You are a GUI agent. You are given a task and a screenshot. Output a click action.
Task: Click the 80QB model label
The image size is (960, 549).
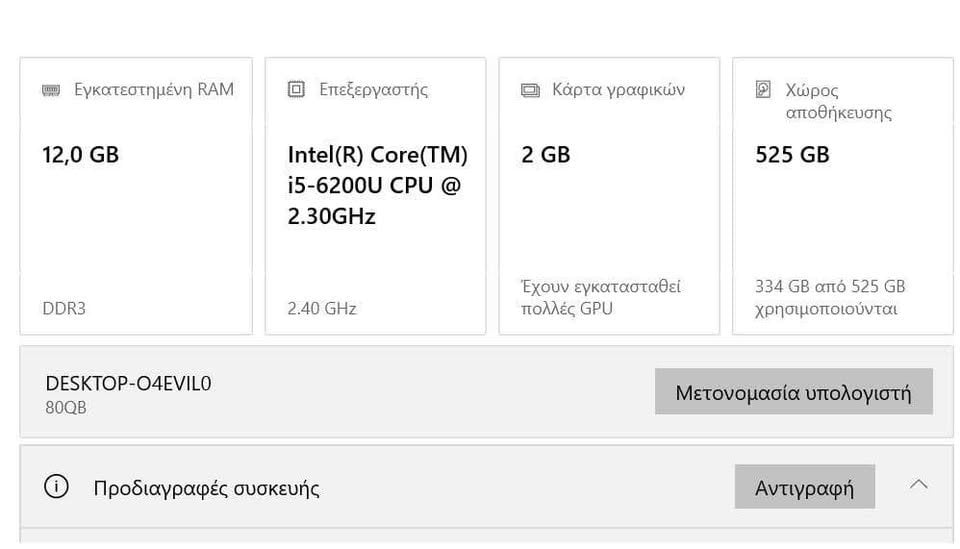tap(66, 408)
